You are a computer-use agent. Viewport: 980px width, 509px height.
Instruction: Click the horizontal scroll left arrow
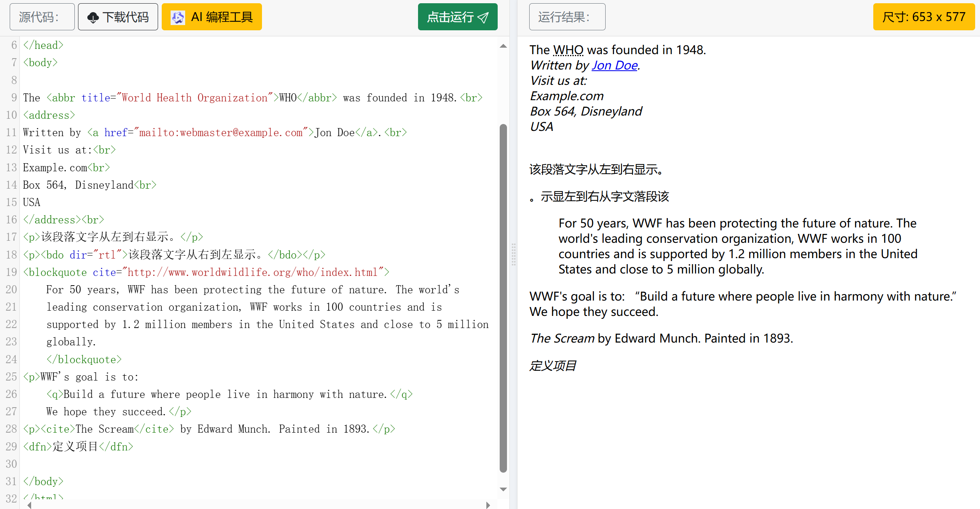pyautogui.click(x=29, y=505)
